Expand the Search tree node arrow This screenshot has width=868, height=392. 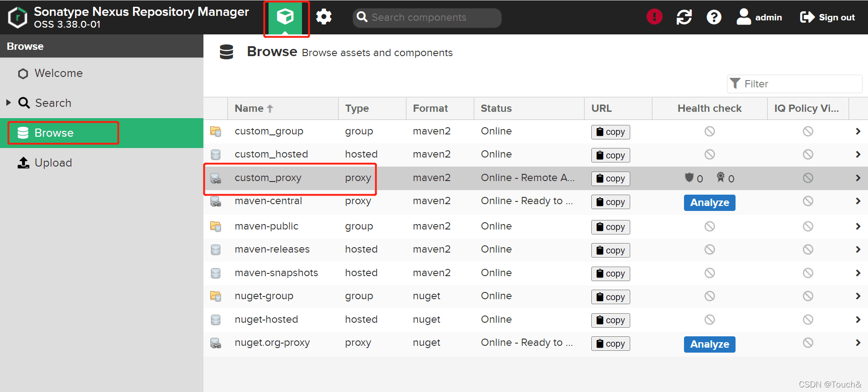pyautogui.click(x=8, y=103)
